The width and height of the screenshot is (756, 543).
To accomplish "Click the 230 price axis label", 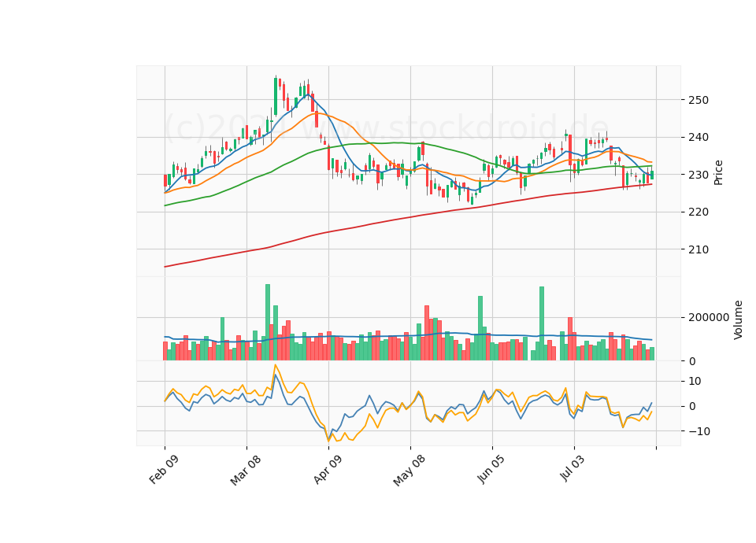I will point(699,175).
